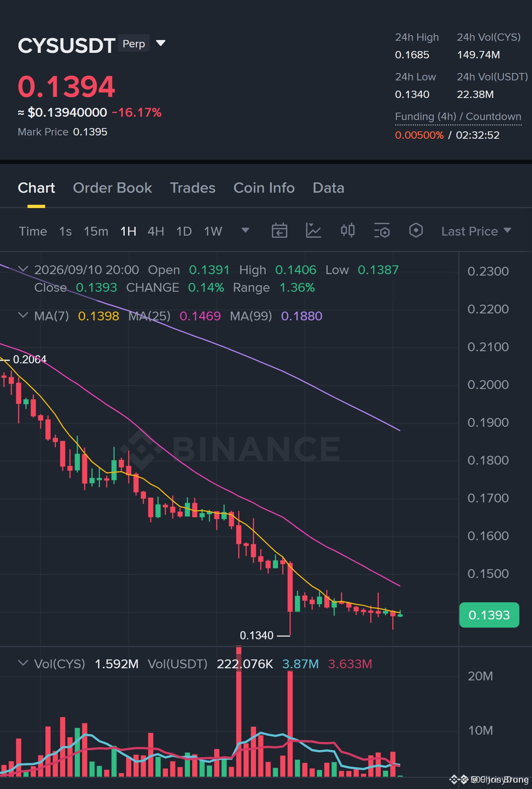
Task: Collapse the MA indicator legend
Action: point(23,315)
